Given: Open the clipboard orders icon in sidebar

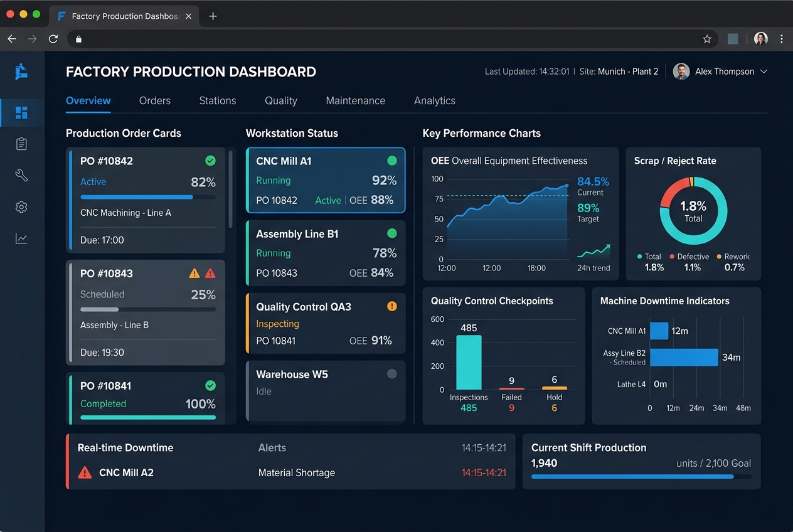Looking at the screenshot, I should [21, 144].
